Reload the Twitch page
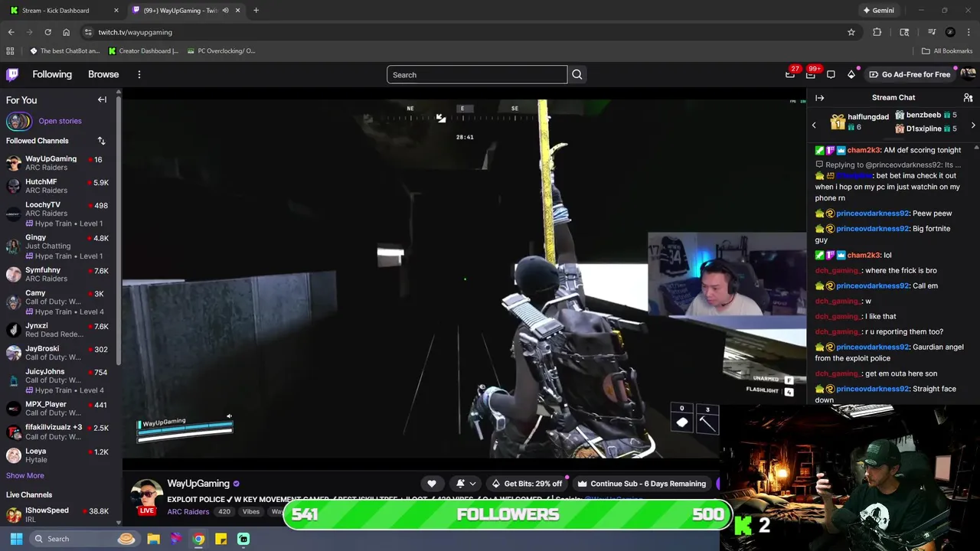 pos(47,32)
